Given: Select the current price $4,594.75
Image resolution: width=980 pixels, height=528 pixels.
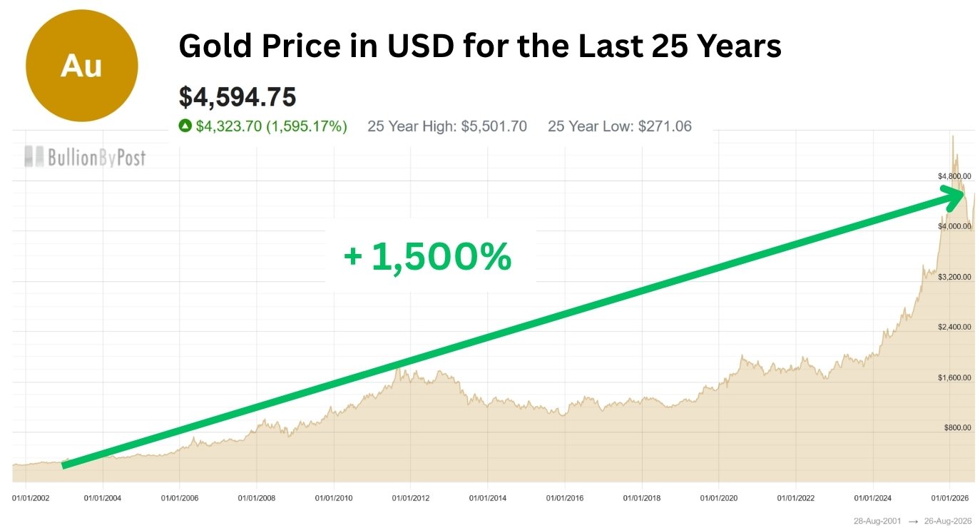Looking at the screenshot, I should tap(238, 96).
